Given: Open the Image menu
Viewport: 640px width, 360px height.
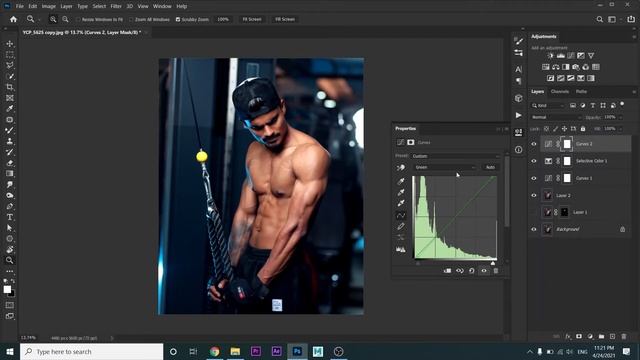Looking at the screenshot, I should click(49, 6).
